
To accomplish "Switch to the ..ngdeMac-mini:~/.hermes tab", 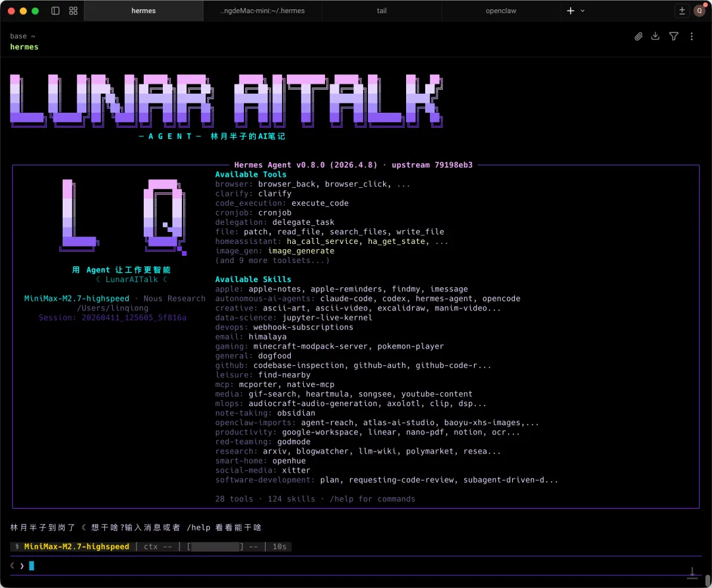I will click(x=262, y=11).
